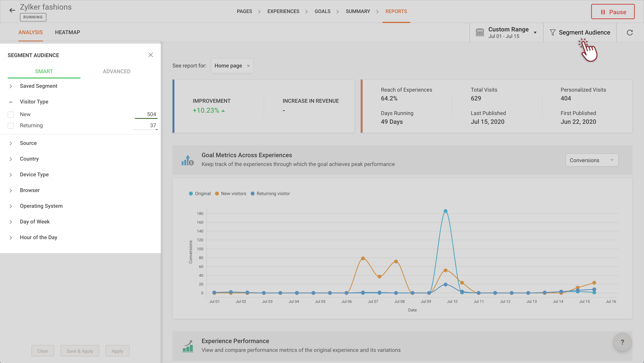Close the Segment Audience panel
Viewport: 644px width, 363px height.
[x=150, y=55]
